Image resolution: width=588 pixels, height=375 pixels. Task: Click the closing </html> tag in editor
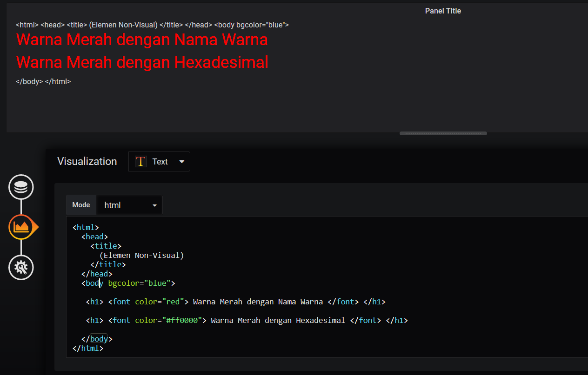(x=88, y=348)
